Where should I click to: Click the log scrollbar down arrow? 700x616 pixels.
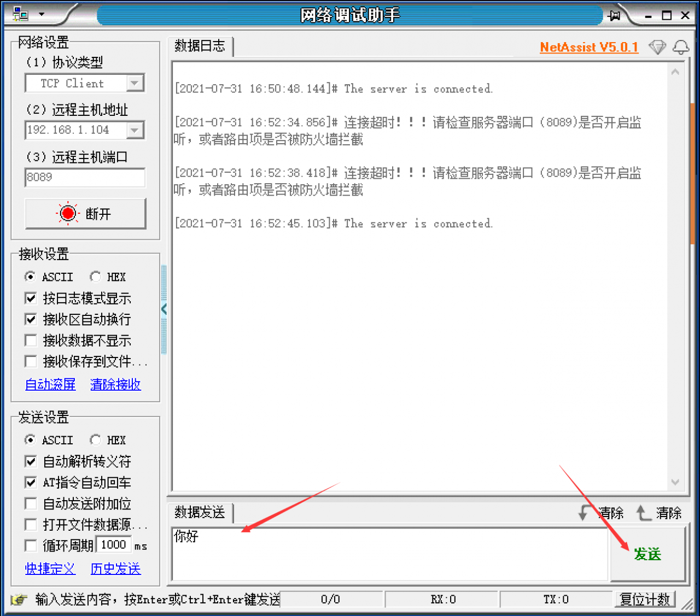(675, 482)
